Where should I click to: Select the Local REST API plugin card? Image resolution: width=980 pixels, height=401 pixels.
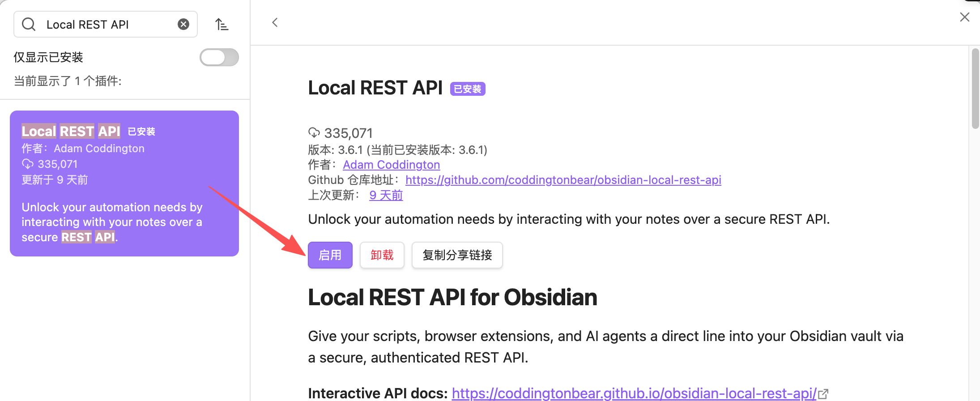click(x=124, y=183)
